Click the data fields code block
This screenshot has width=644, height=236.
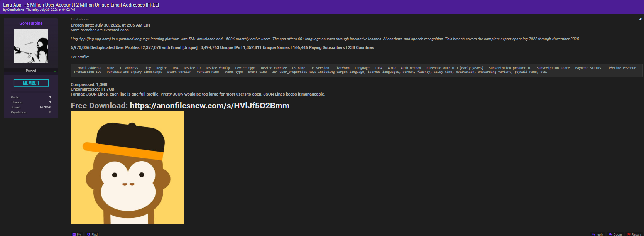click(x=357, y=70)
